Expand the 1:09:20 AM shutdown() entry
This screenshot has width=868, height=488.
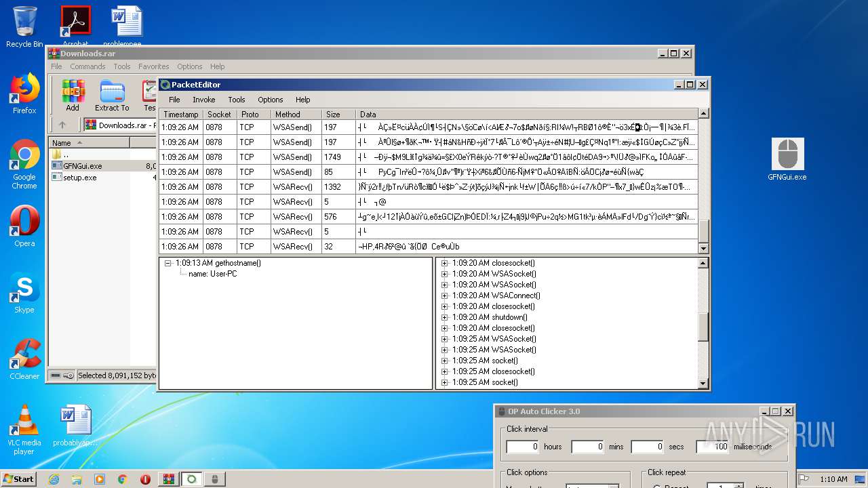[445, 317]
